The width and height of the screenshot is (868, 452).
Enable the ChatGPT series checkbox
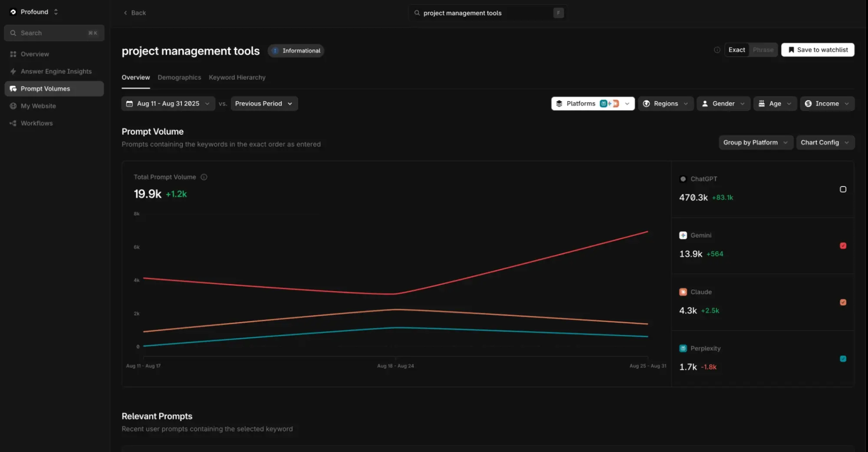(843, 190)
